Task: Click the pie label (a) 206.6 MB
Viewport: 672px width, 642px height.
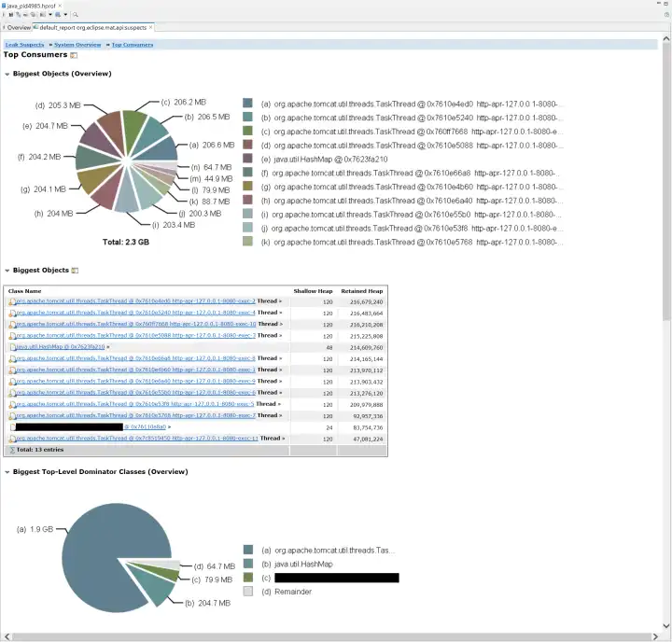Action: tap(212, 145)
